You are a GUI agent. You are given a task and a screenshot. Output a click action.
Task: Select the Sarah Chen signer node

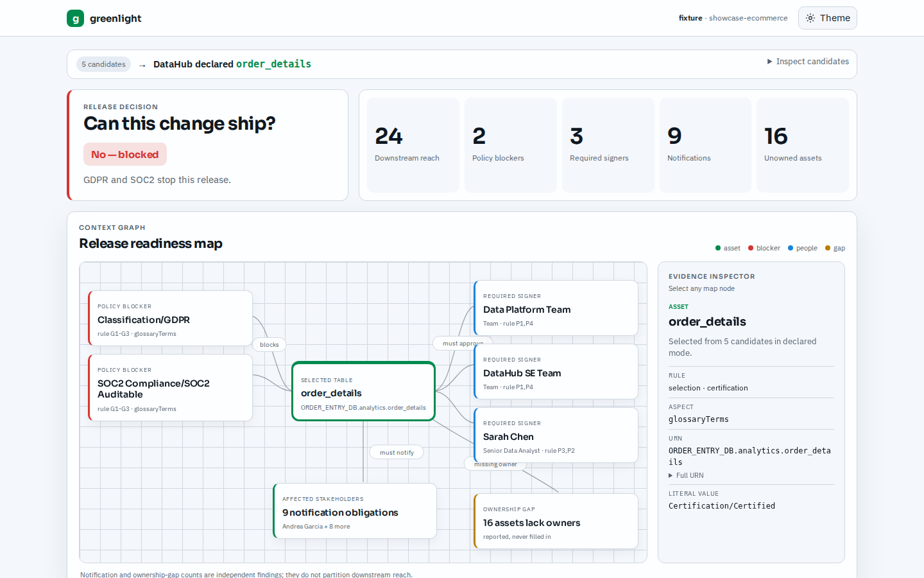pyautogui.click(x=556, y=435)
